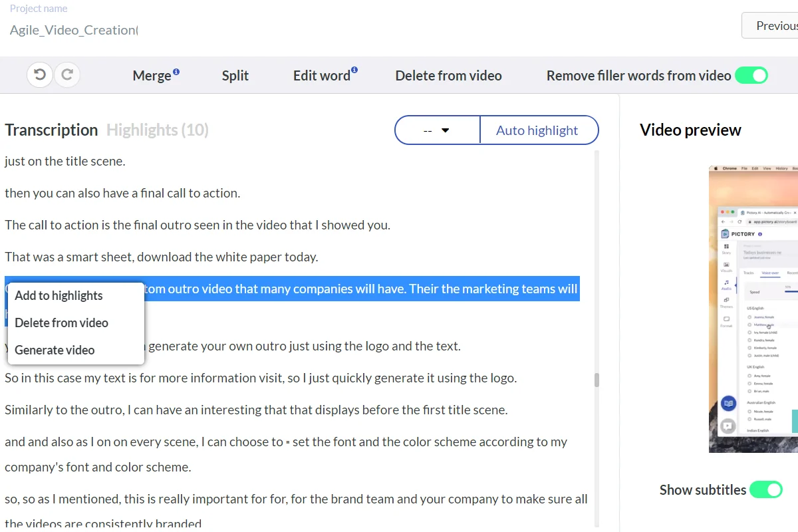Click the Project name text field

(73, 30)
